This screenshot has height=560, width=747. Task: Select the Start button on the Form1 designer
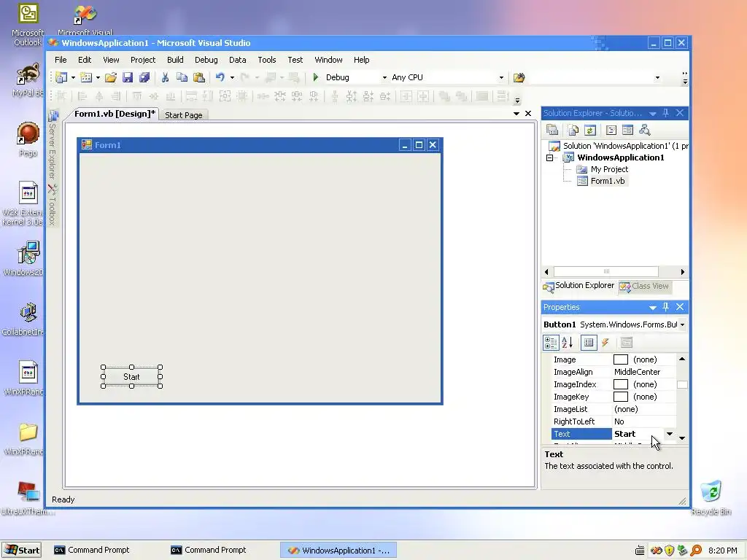(x=131, y=377)
